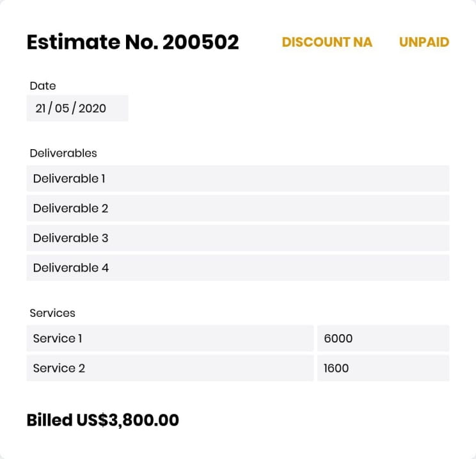Click the Deliverable 1 field

click(238, 179)
